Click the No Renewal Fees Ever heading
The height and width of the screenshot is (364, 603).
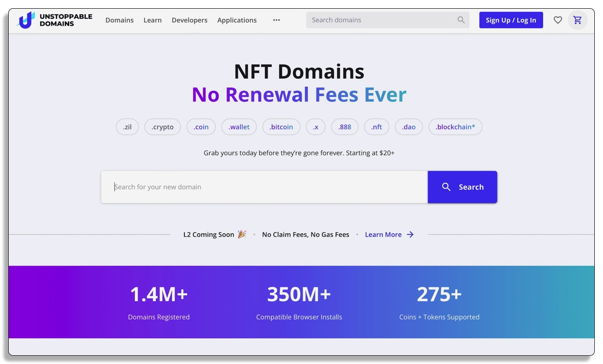point(299,95)
